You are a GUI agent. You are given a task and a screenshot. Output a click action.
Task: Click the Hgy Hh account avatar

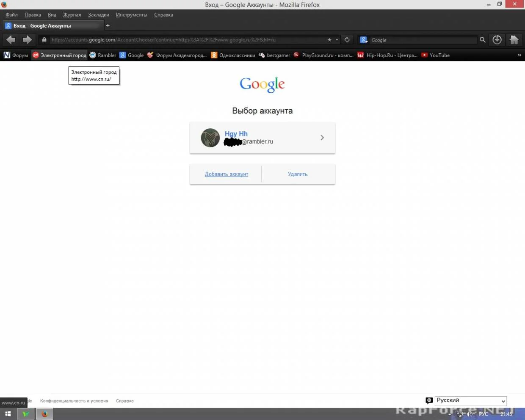[x=210, y=138]
